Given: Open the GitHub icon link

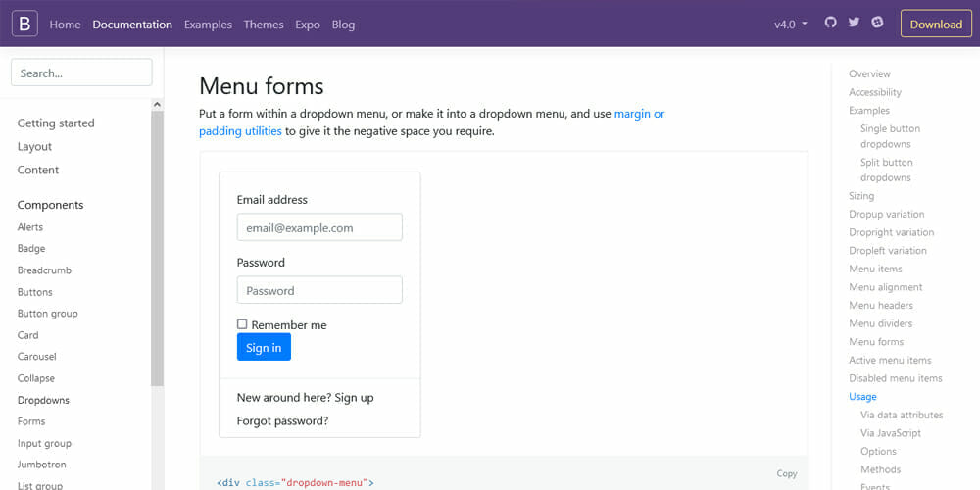Looking at the screenshot, I should (x=831, y=24).
